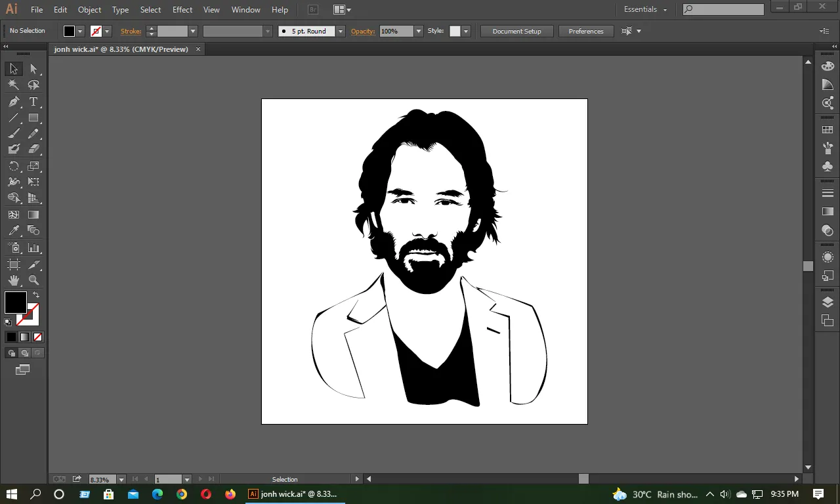This screenshot has width=840, height=504.
Task: Open the opacity percentage dropdown arrow
Action: (418, 31)
